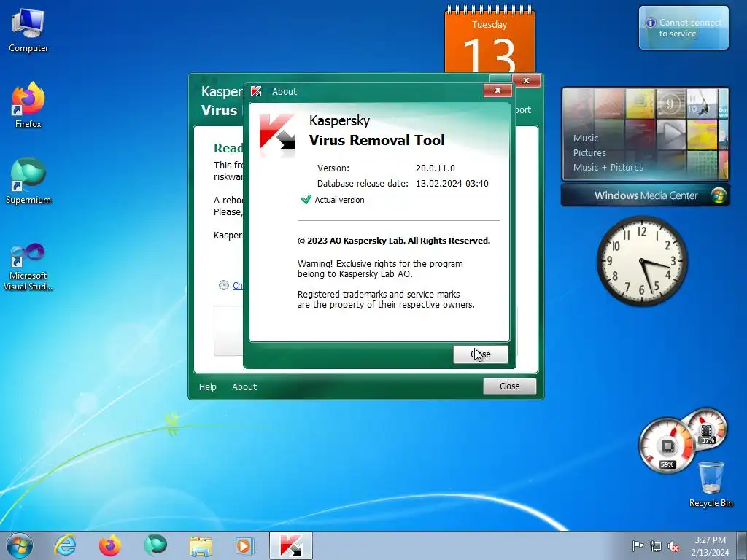Click the memory gauge showing 37%
The width and height of the screenshot is (747, 560).
coord(706,429)
